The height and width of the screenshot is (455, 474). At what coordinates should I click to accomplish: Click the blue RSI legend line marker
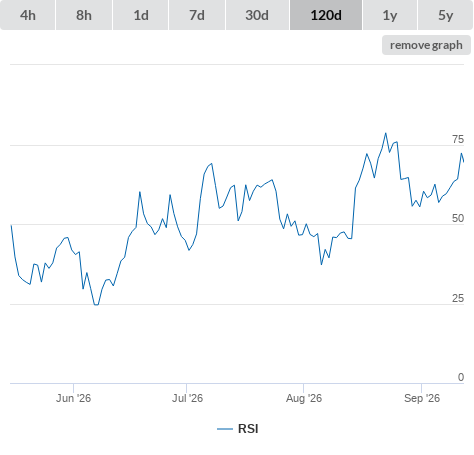tap(225, 429)
